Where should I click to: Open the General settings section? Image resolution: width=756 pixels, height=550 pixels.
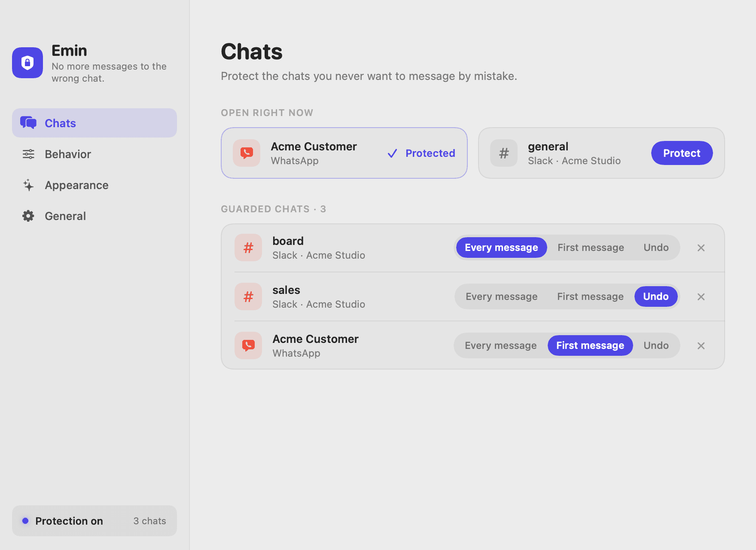[x=94, y=216]
